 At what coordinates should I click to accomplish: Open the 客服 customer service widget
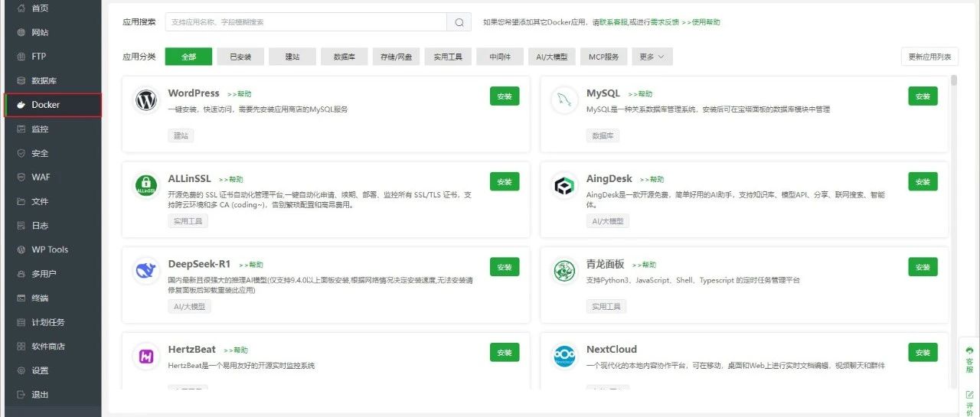click(x=969, y=360)
